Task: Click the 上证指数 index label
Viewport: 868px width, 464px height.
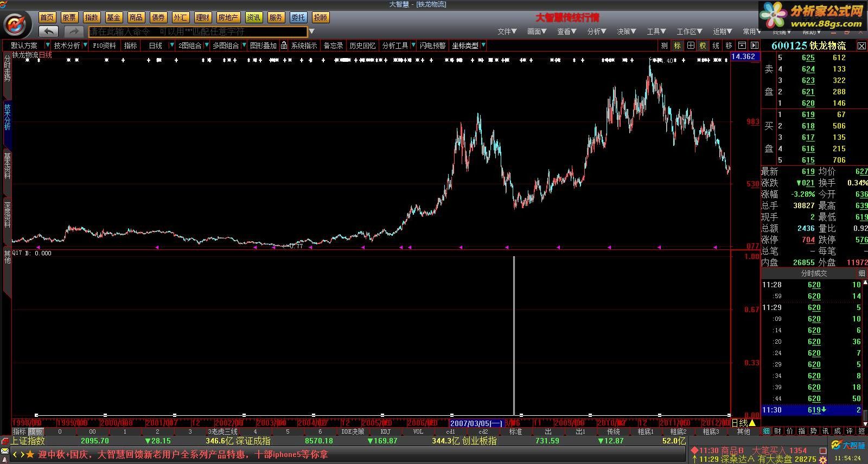Action: tap(28, 441)
